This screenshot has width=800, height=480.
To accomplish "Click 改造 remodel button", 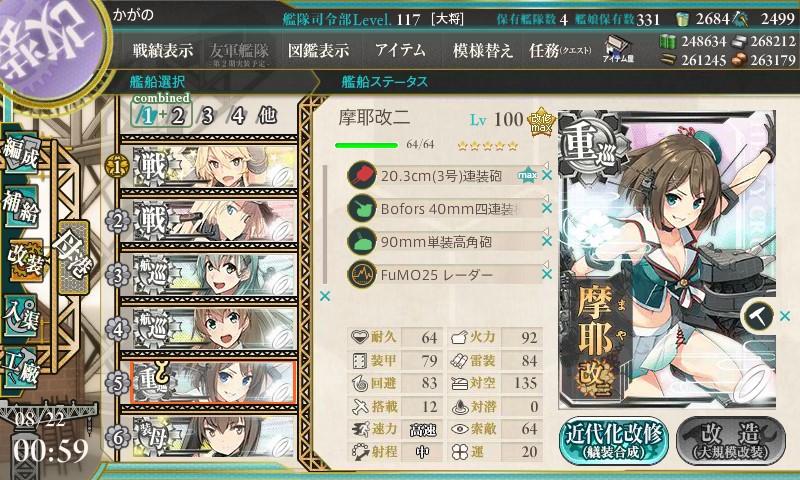I will (x=731, y=441).
